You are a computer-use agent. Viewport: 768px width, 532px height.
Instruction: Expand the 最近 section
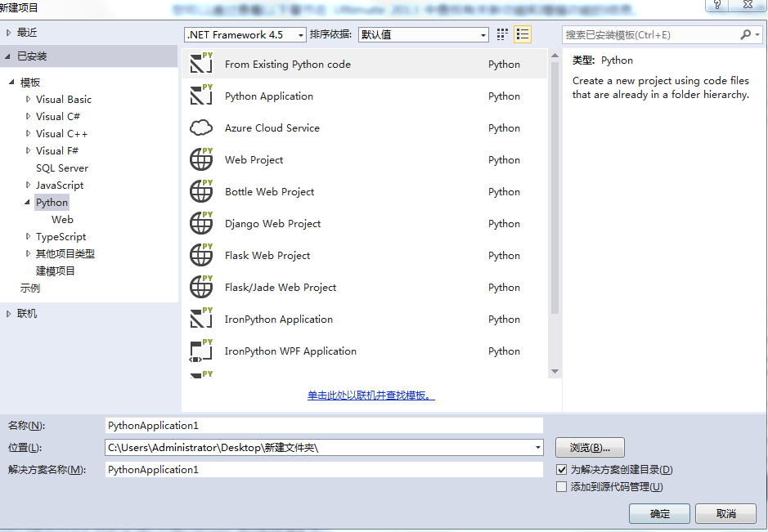8,33
